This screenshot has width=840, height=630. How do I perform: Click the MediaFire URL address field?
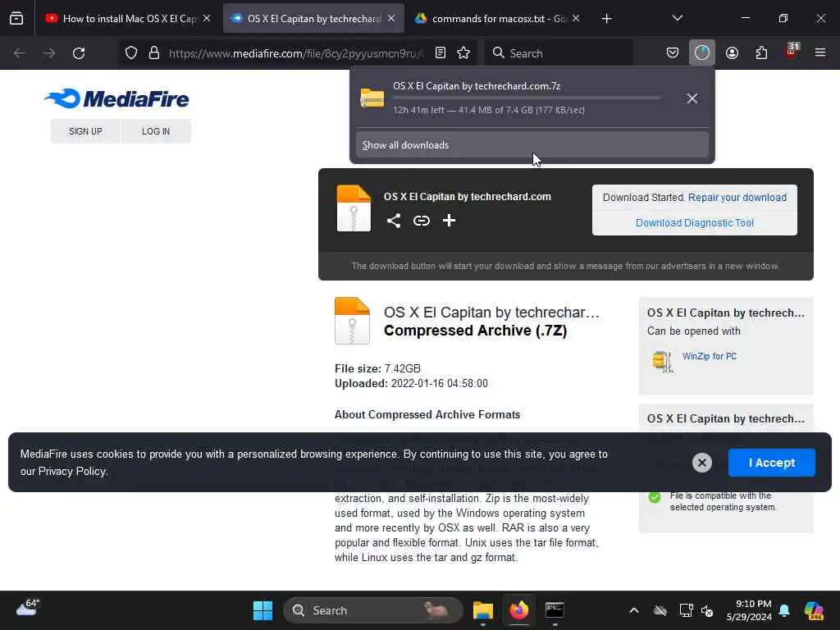(295, 53)
